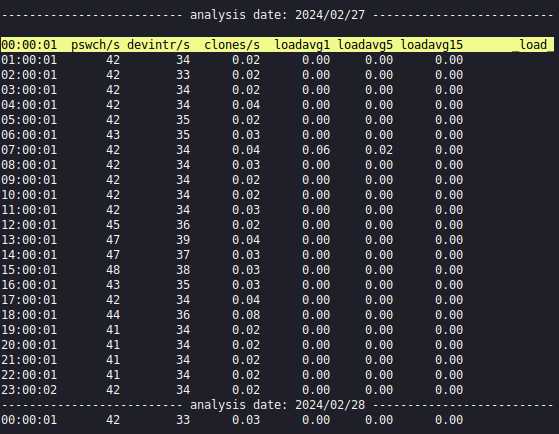Select the 07:00:01 row timestamp
The height and width of the screenshot is (434, 559).
tap(29, 150)
